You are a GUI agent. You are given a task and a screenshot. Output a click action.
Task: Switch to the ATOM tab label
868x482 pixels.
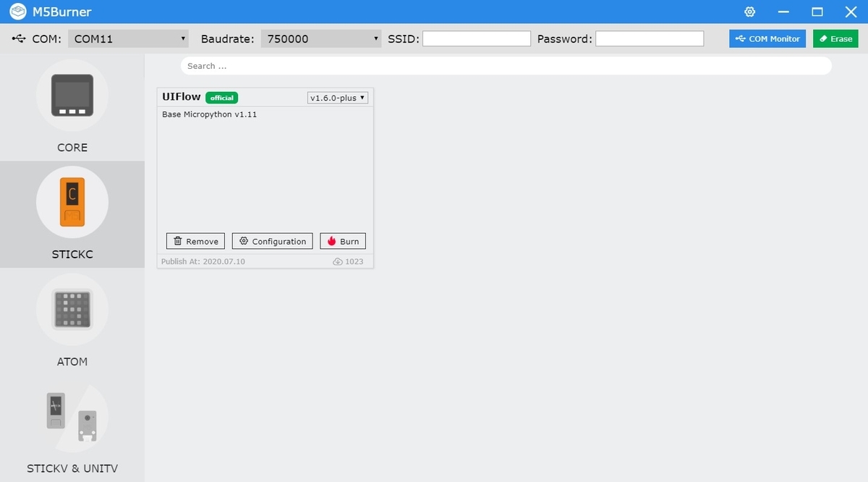(x=72, y=361)
